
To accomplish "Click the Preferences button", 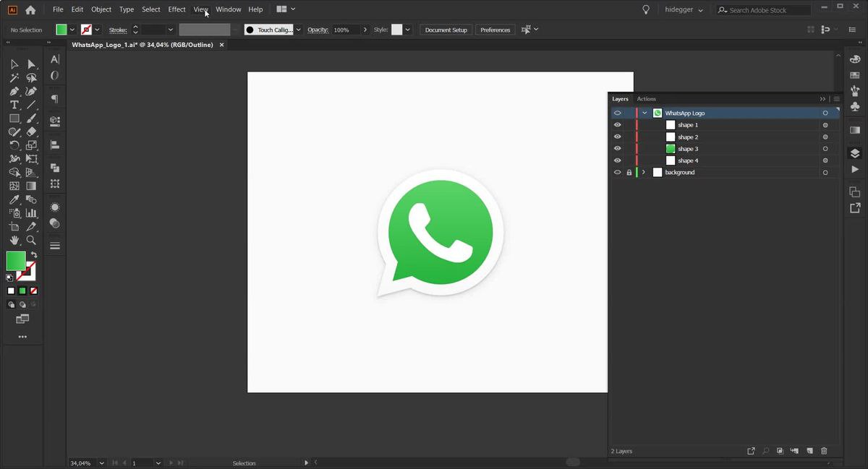I will coord(495,30).
